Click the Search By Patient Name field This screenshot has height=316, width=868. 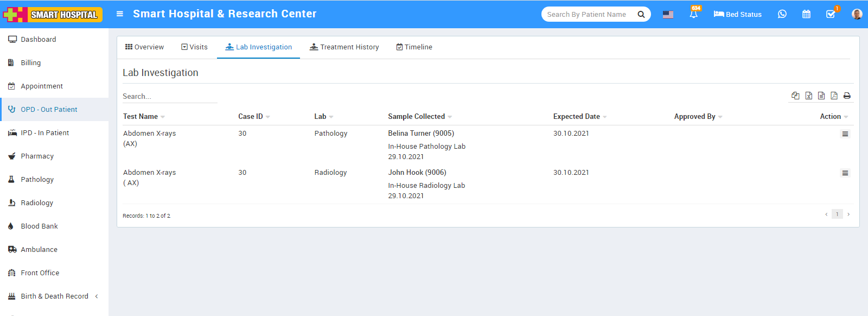click(589, 15)
